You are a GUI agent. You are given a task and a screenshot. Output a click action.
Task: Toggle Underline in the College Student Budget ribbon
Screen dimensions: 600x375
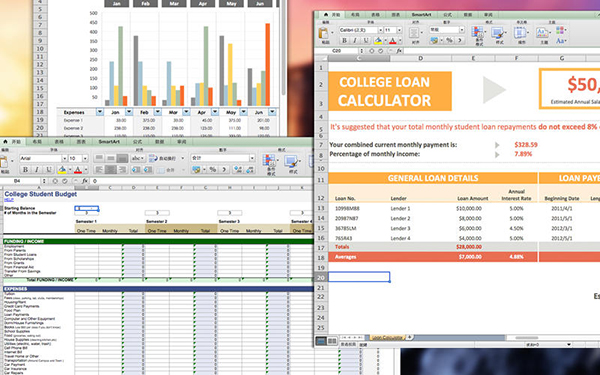click(x=49, y=170)
